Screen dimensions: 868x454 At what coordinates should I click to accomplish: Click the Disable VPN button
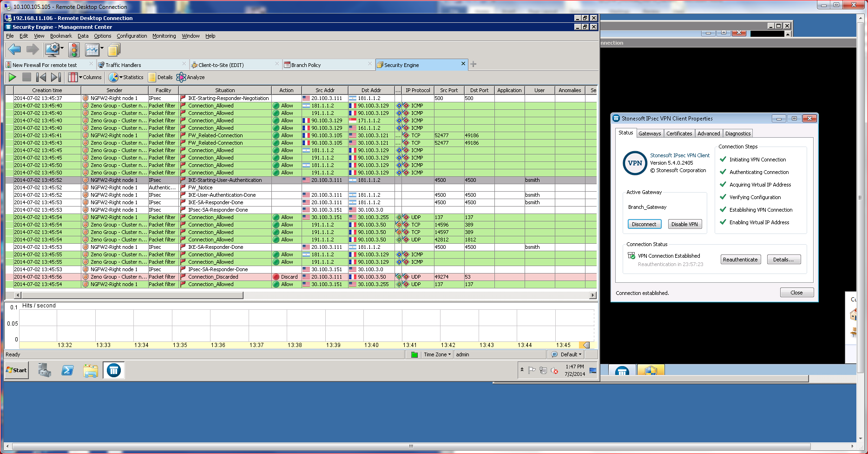tap(684, 224)
